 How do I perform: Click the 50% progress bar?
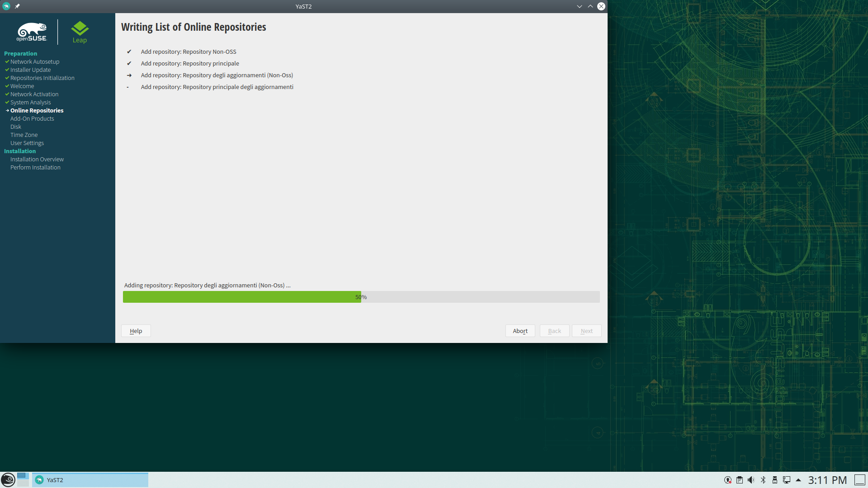point(361,297)
